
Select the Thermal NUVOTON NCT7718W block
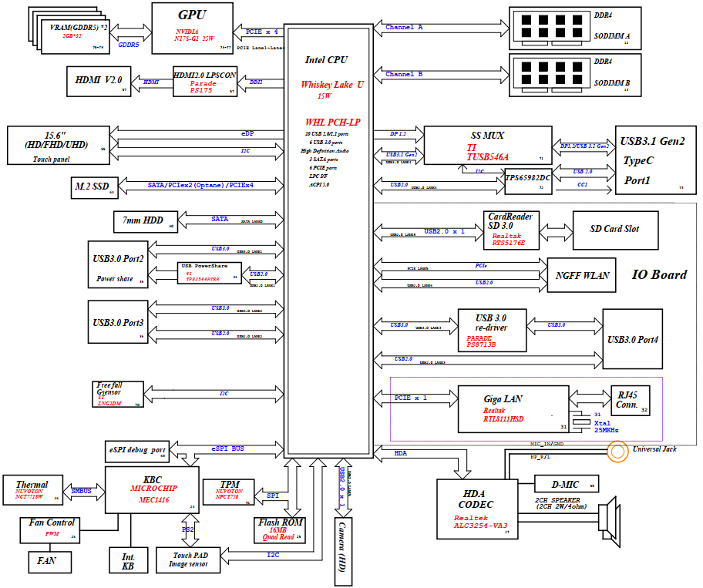point(32,490)
